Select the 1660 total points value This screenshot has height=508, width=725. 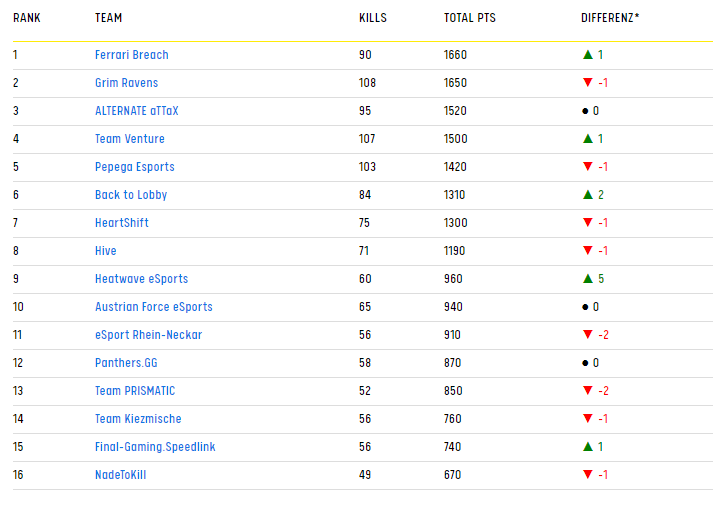pos(455,55)
